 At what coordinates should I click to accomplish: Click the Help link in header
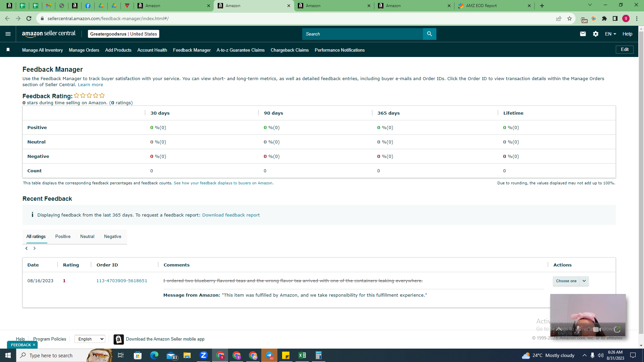tap(627, 34)
